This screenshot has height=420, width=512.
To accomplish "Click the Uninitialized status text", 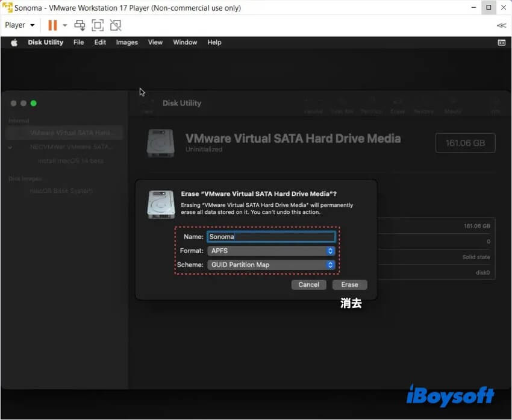I will [204, 149].
